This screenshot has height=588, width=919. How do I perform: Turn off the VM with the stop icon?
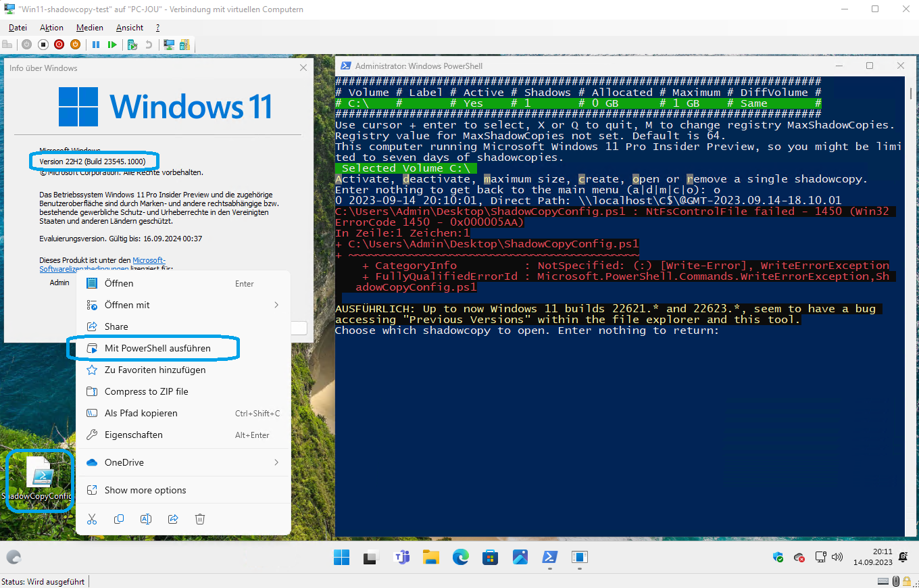point(43,45)
